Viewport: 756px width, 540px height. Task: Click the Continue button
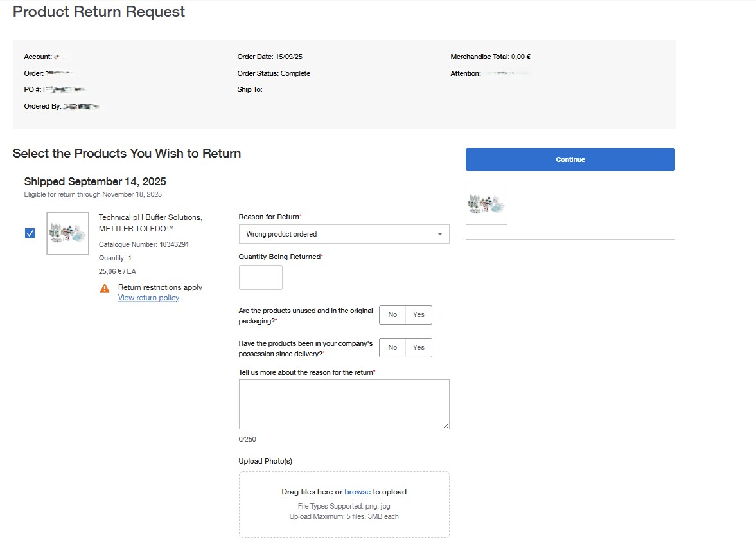point(570,159)
